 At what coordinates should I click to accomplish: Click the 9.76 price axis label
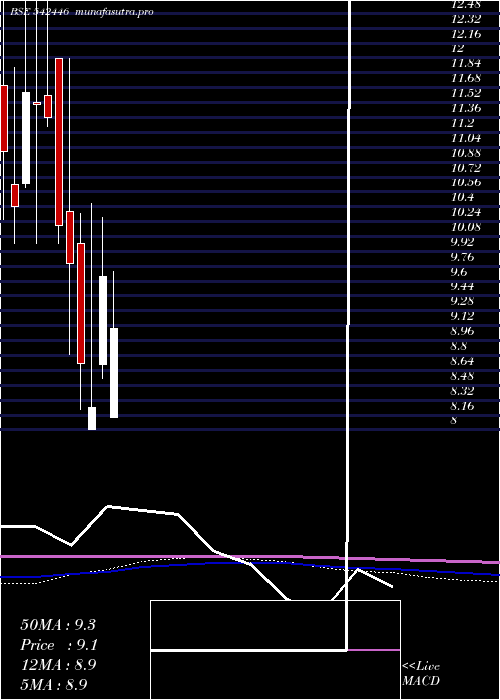click(x=463, y=257)
